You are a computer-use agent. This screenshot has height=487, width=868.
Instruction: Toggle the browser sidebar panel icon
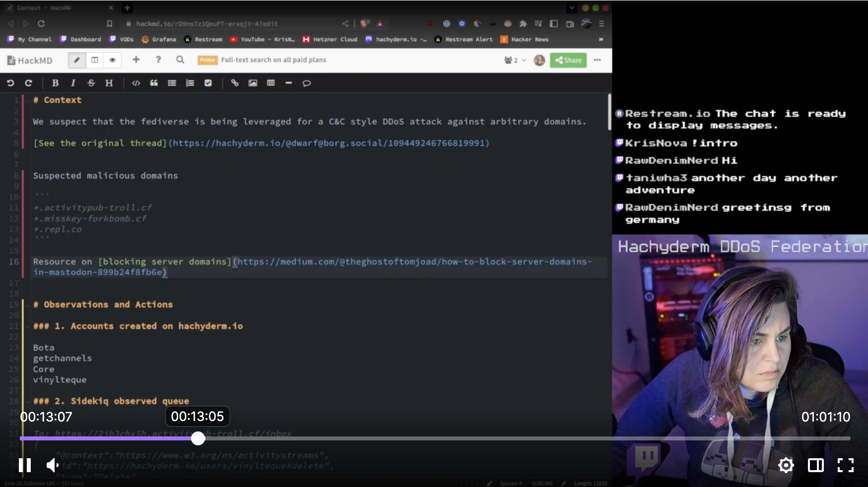click(x=554, y=23)
